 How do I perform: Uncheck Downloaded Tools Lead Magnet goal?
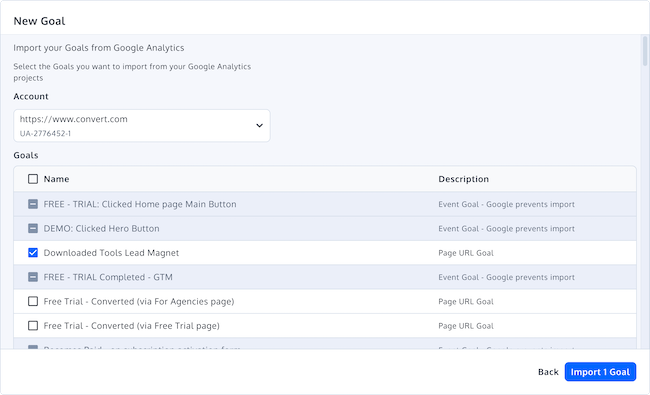coord(33,253)
